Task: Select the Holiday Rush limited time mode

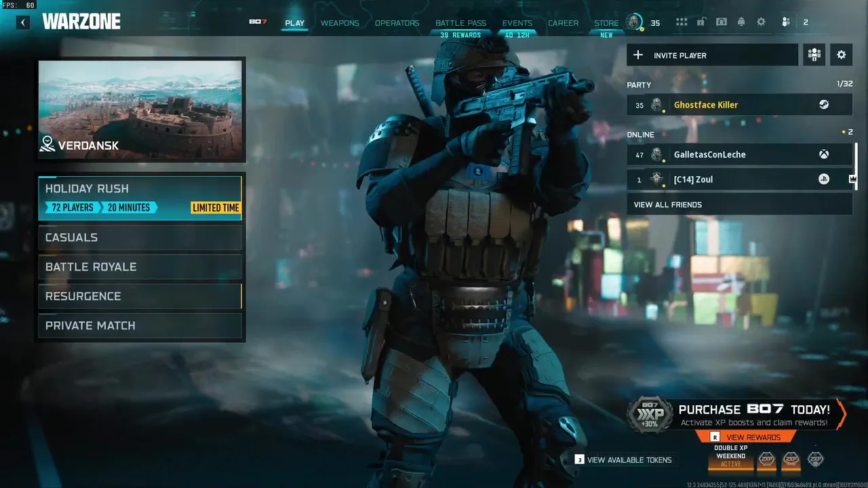Action: (140, 198)
